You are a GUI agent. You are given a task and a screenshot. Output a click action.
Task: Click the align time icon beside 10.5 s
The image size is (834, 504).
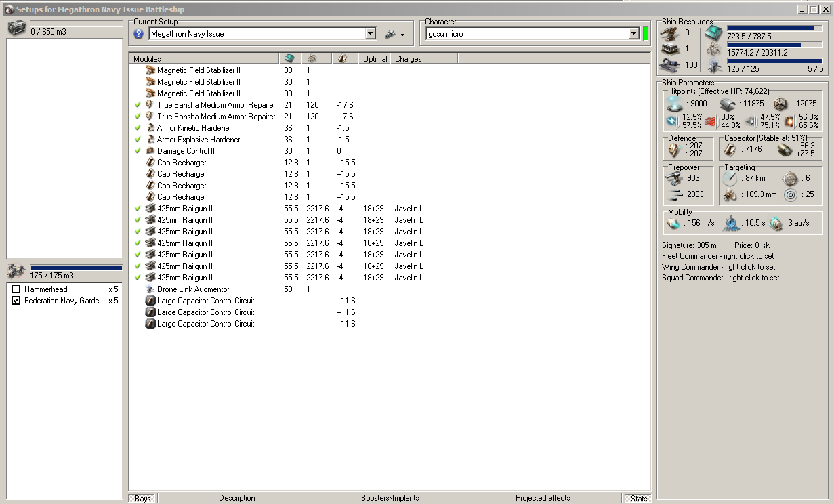[730, 224]
